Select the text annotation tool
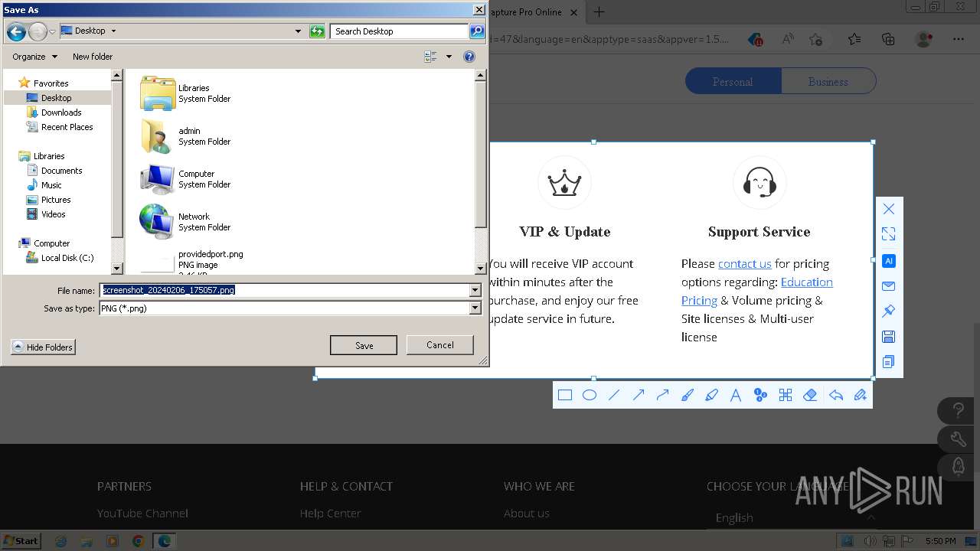980x551 pixels. pyautogui.click(x=736, y=395)
